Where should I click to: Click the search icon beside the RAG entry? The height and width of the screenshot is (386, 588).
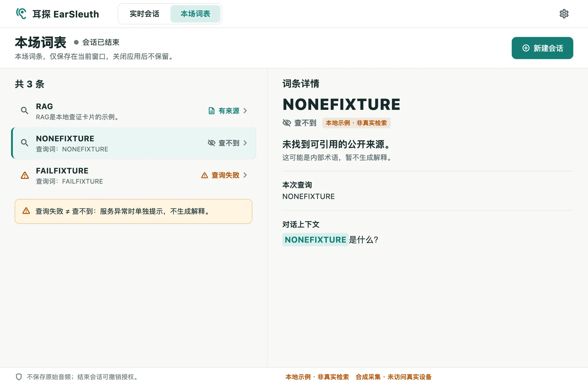[x=25, y=110]
